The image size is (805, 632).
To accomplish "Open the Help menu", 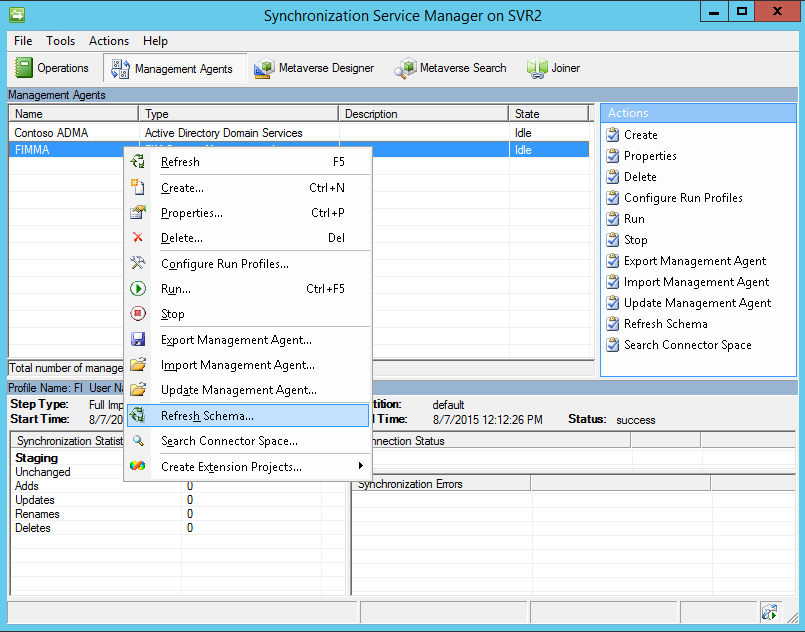I will tap(155, 41).
